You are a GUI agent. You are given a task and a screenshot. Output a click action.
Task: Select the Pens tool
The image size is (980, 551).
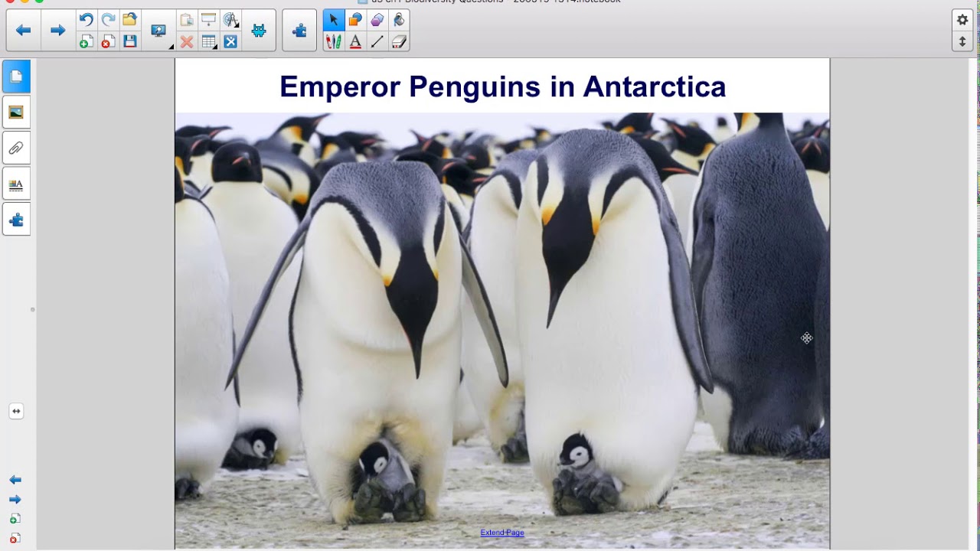333,41
